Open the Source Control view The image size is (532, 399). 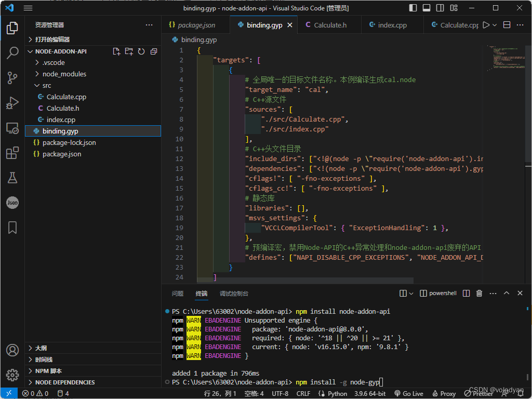pyautogui.click(x=12, y=77)
